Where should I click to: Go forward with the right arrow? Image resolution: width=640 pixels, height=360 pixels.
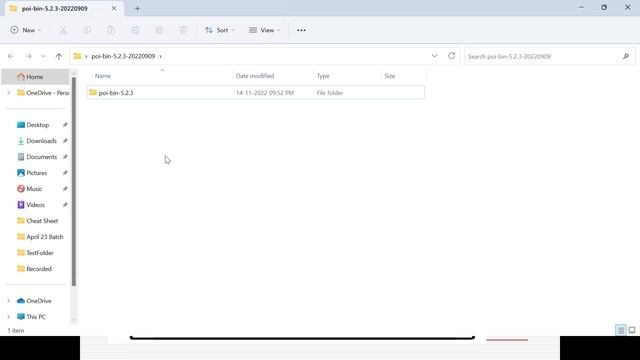[28, 56]
